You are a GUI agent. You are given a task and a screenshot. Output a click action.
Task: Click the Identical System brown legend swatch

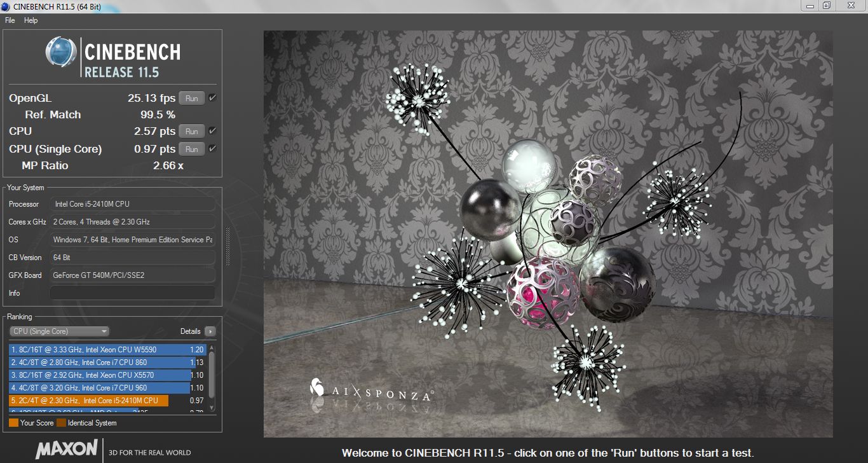[61, 423]
